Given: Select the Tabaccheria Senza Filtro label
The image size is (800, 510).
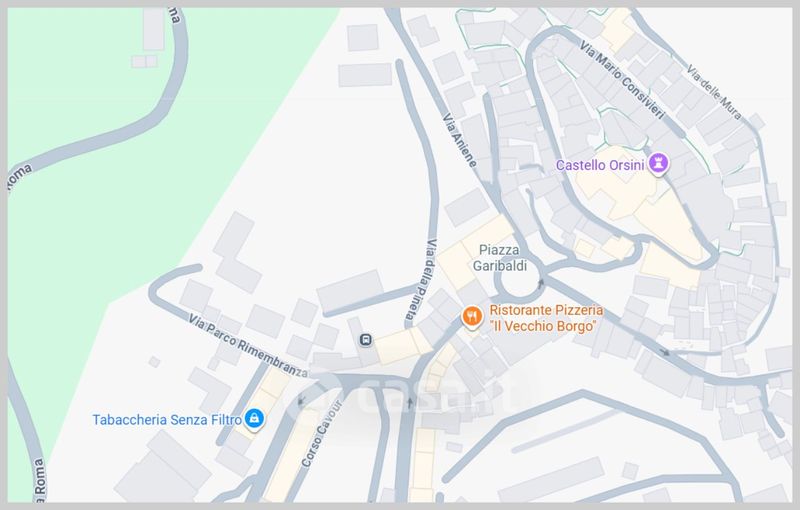Looking at the screenshot, I should pyautogui.click(x=167, y=420).
